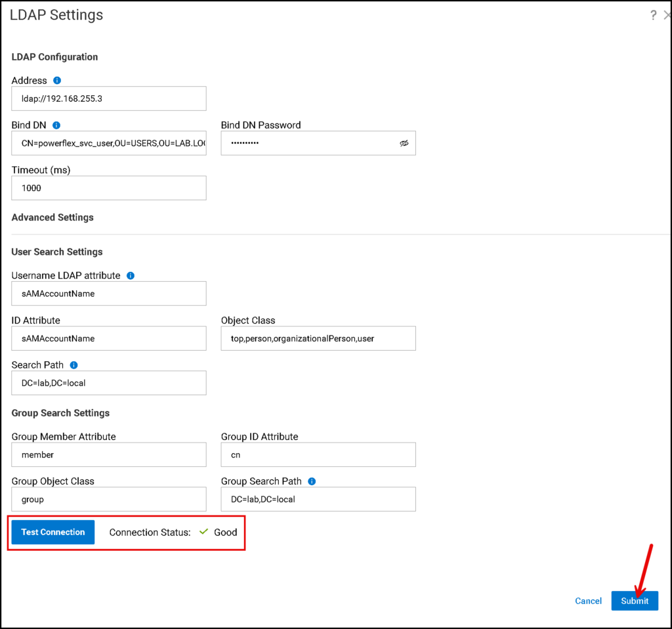Screen dimensions: 672x629
Task: Open help via the question mark icon
Action: 654,14
